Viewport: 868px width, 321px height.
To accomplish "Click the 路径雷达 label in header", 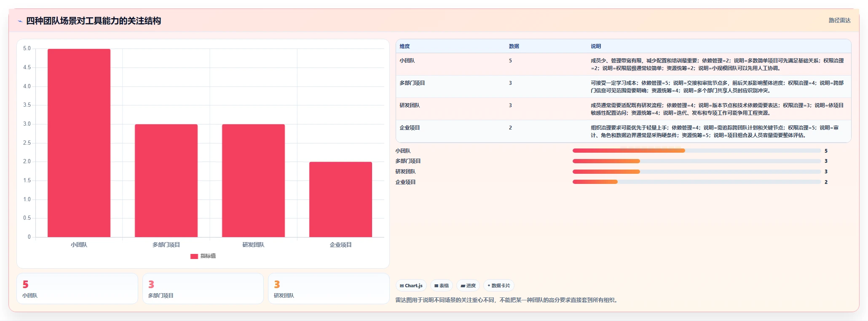I will click(839, 20).
